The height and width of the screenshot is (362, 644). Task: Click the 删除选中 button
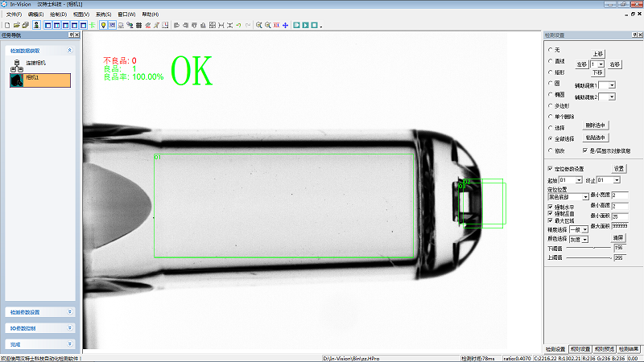point(595,125)
